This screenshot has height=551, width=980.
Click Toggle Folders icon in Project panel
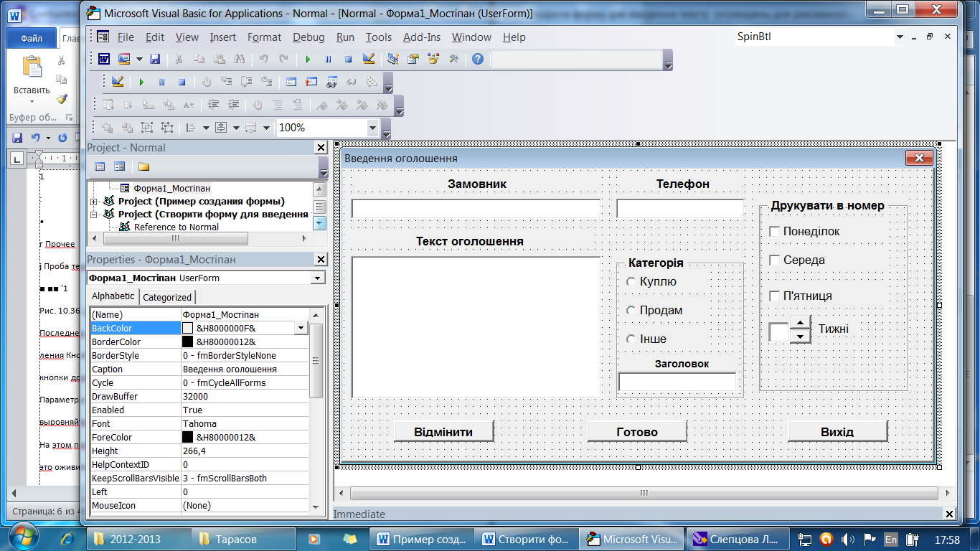click(143, 166)
